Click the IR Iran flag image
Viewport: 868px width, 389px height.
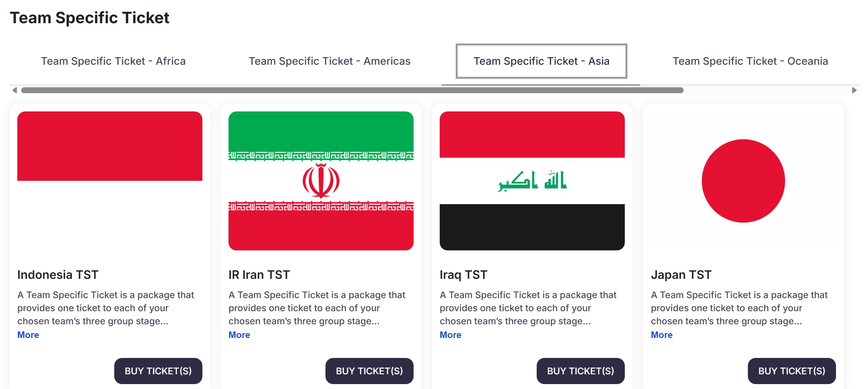[321, 180]
